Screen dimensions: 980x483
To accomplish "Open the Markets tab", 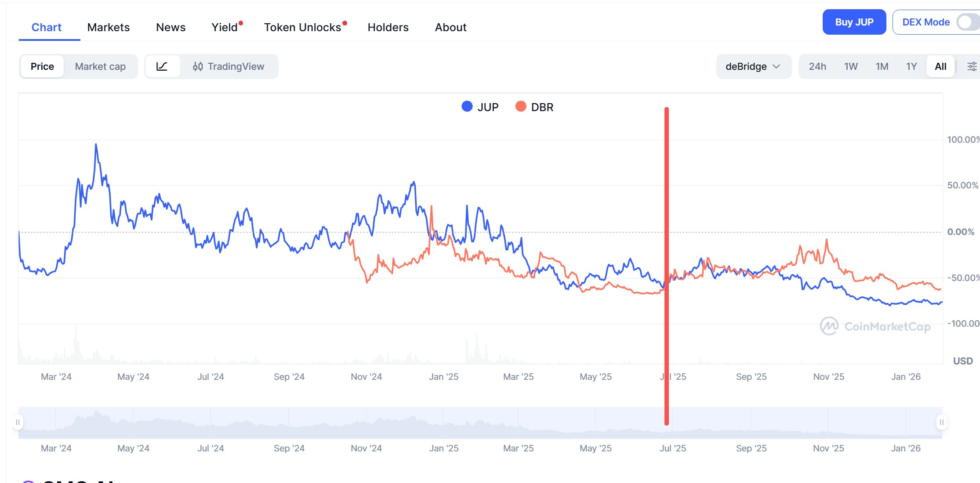I will pyautogui.click(x=109, y=27).
